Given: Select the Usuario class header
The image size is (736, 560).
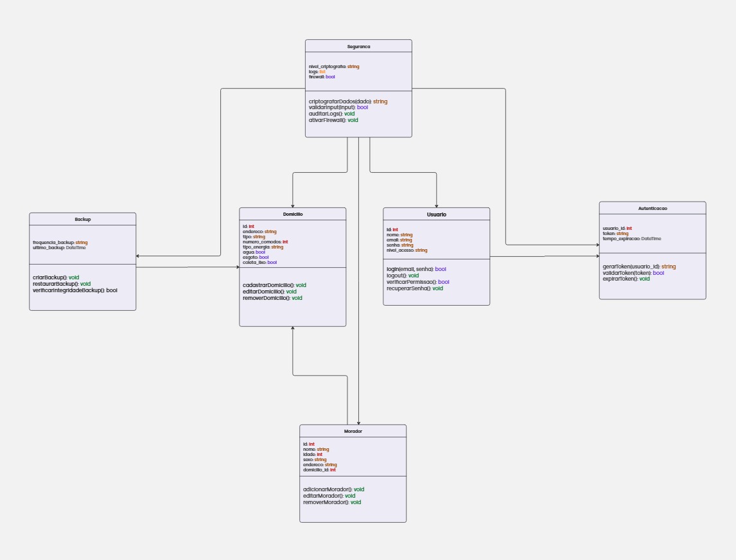Looking at the screenshot, I should click(437, 214).
